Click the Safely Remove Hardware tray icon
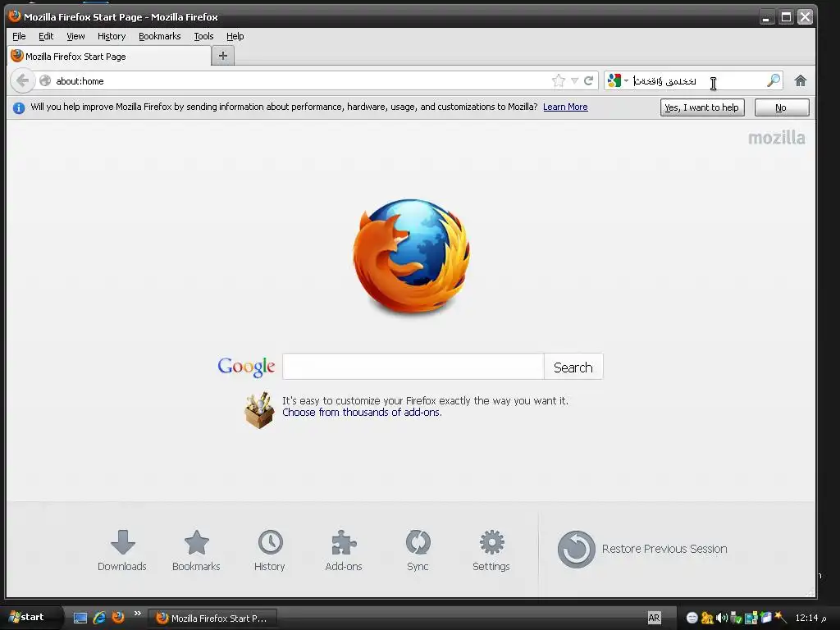The width and height of the screenshot is (840, 630). click(x=736, y=618)
